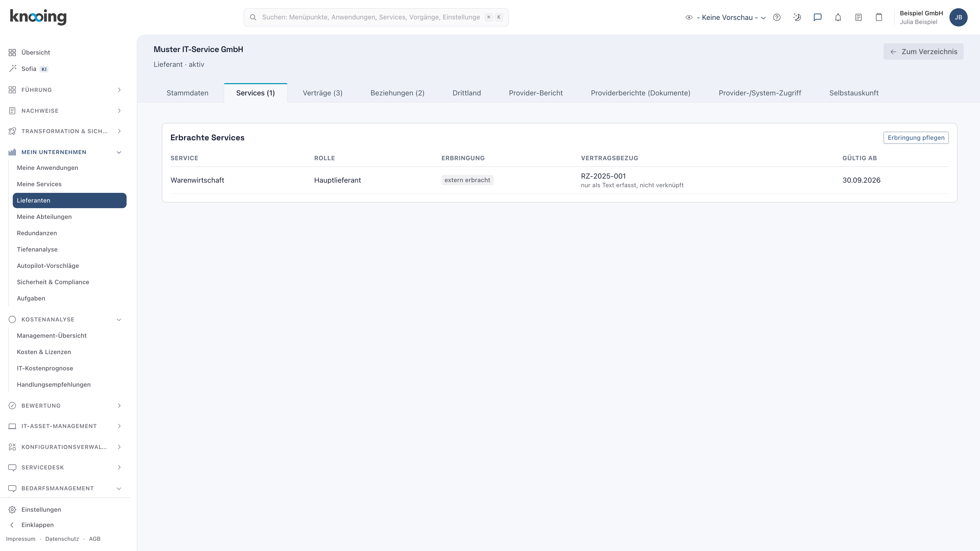980x551 pixels.
Task: Expand the FÜHRUNG section
Action: (65, 90)
